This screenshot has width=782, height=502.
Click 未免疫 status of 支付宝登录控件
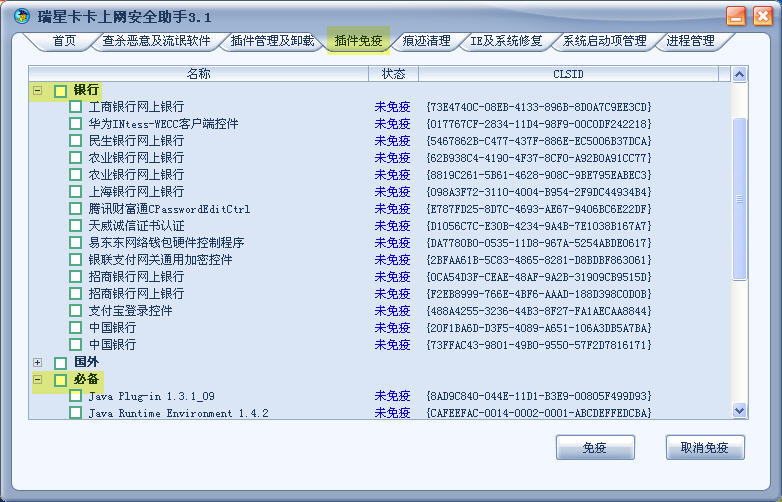392,311
